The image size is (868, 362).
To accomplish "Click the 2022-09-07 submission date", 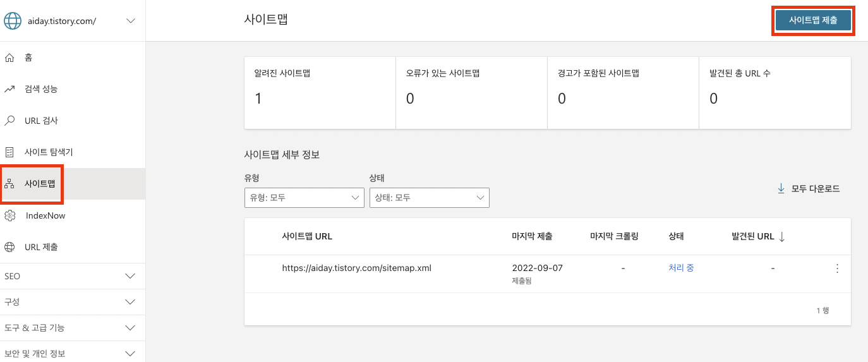I will coord(537,268).
